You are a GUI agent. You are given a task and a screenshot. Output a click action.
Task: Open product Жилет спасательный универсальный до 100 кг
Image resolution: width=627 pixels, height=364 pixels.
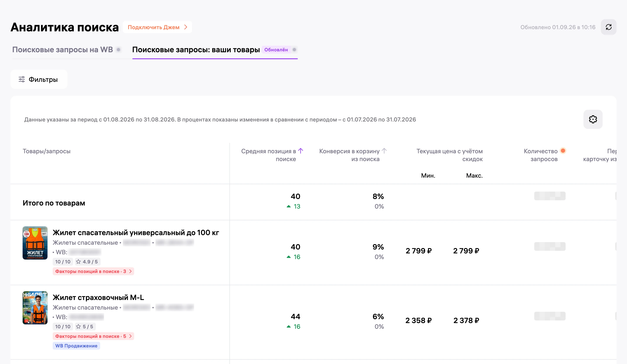pos(136,232)
